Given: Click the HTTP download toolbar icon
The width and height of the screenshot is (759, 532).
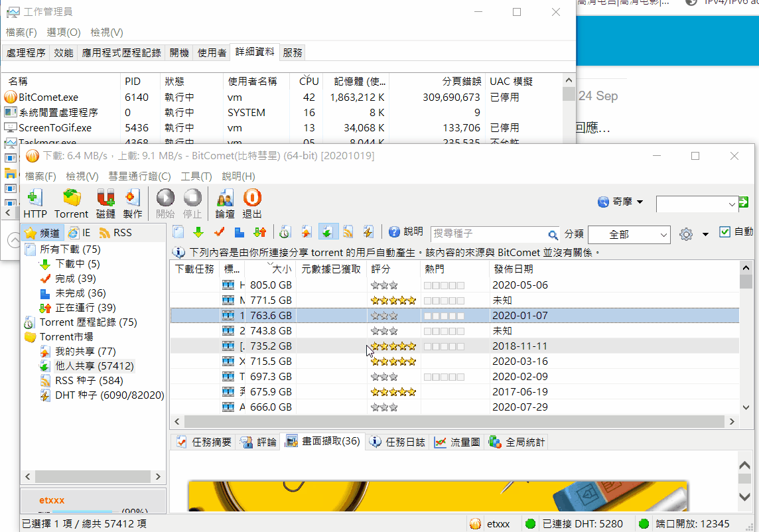Looking at the screenshot, I should (x=35, y=203).
